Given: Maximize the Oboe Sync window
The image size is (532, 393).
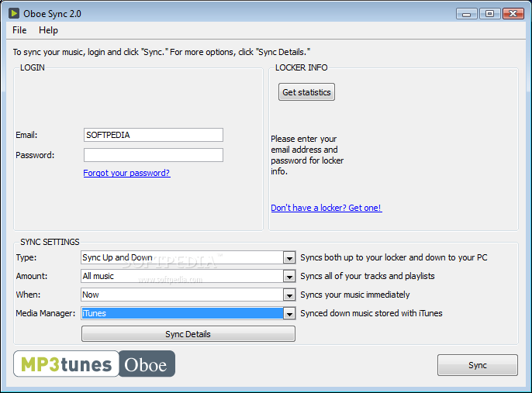Looking at the screenshot, I should click(489, 14).
